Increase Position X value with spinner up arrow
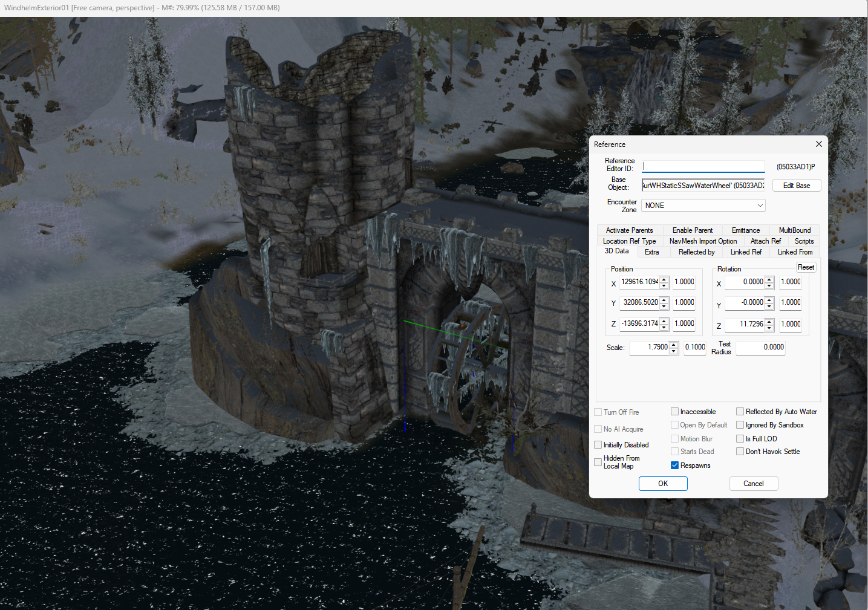Viewport: 868px width, 610px height. pos(664,279)
